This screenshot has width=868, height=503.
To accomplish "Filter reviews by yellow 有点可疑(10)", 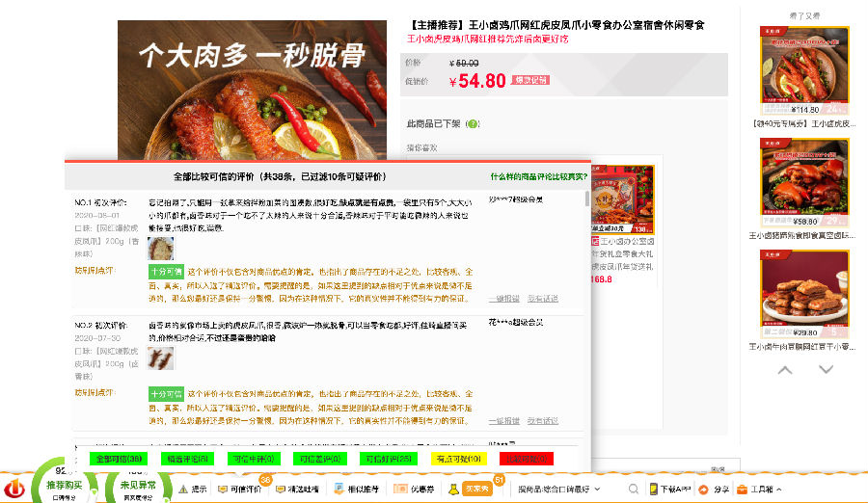I will [459, 459].
